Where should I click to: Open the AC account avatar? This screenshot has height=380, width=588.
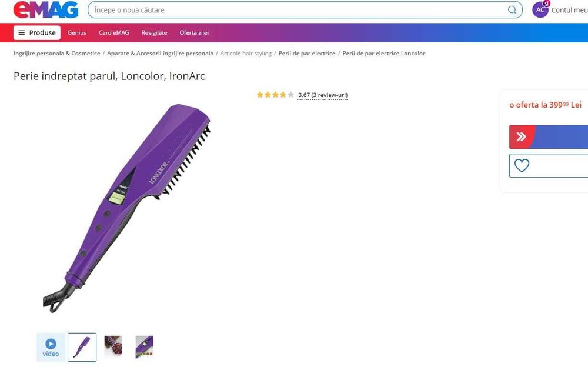click(x=540, y=10)
